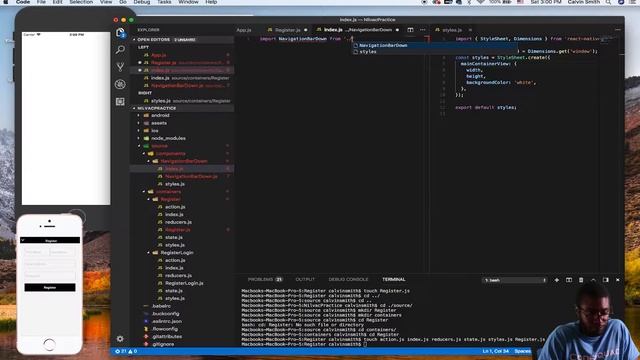
Task: Open the .flowconfig file
Action: click(x=164, y=329)
